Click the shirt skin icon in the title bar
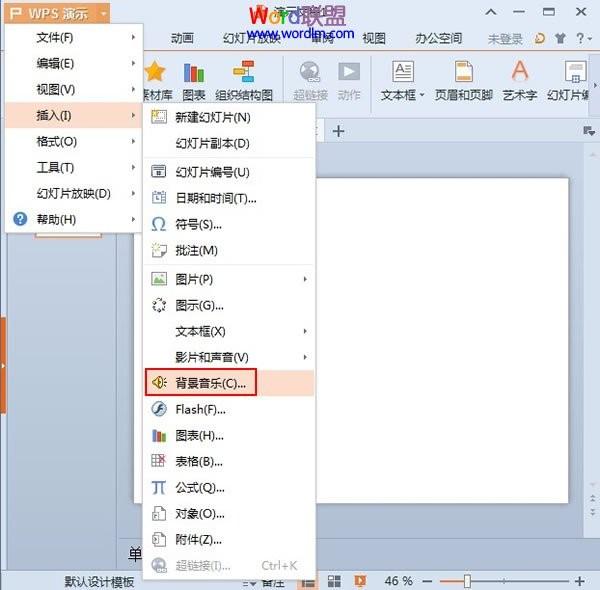The width and height of the screenshot is (600, 590). pyautogui.click(x=560, y=38)
